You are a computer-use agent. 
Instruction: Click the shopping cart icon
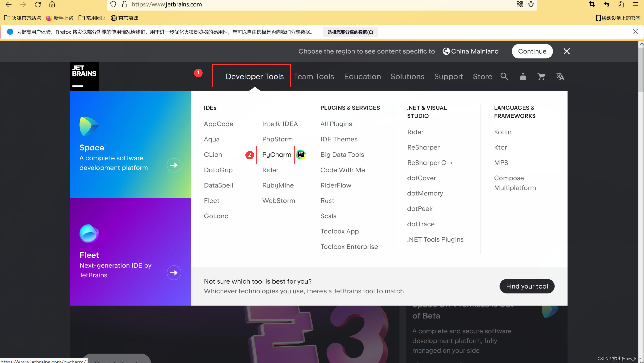(x=541, y=76)
